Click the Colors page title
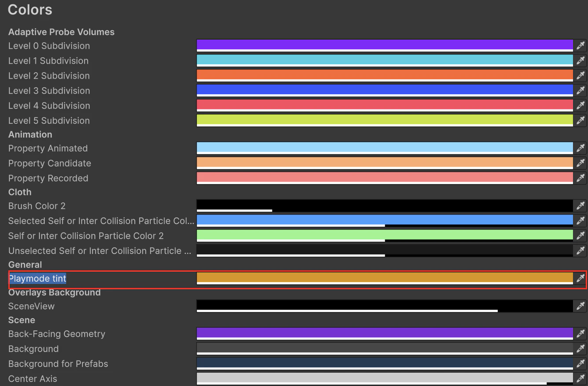Viewport: 588px width, 386px height. tap(30, 9)
